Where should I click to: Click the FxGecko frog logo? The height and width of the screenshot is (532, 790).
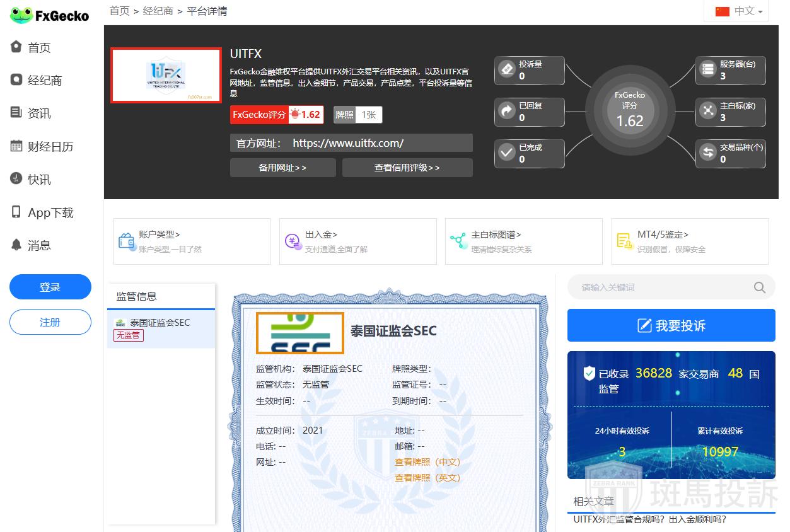(x=21, y=16)
